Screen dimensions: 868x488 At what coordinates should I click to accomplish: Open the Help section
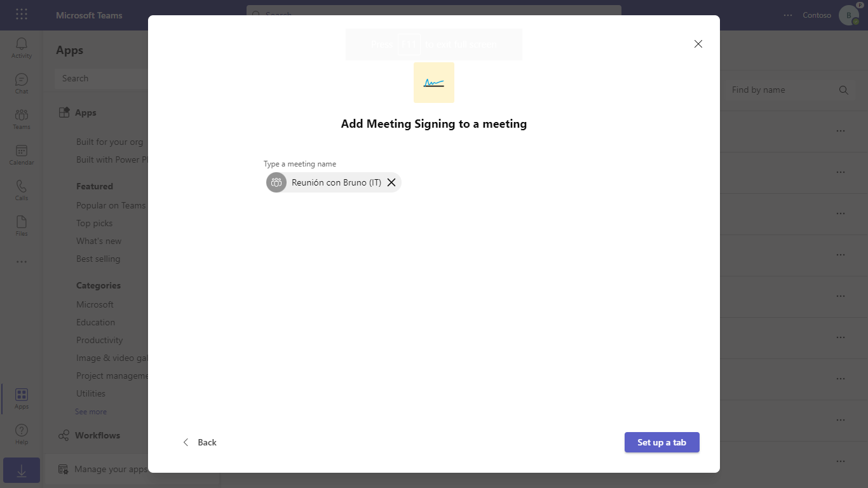click(x=21, y=433)
